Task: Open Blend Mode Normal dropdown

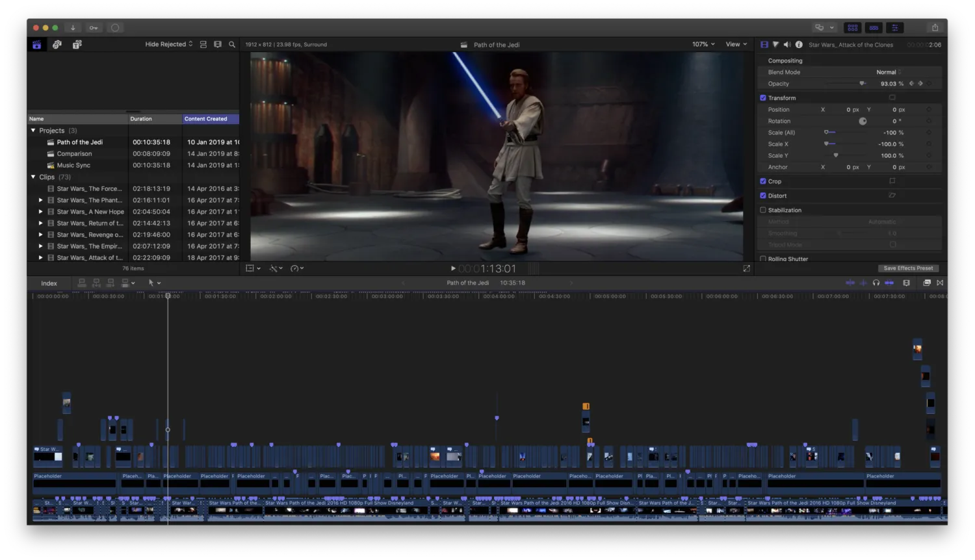Action: click(889, 72)
